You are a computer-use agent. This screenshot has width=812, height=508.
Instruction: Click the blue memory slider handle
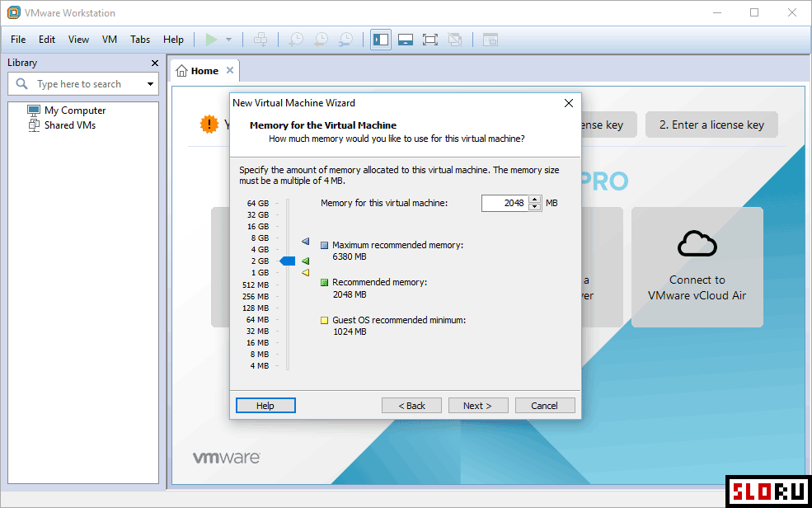pyautogui.click(x=287, y=261)
